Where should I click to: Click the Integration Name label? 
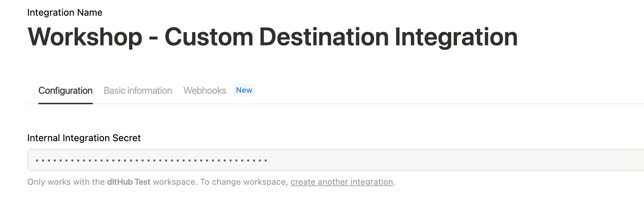click(x=65, y=13)
